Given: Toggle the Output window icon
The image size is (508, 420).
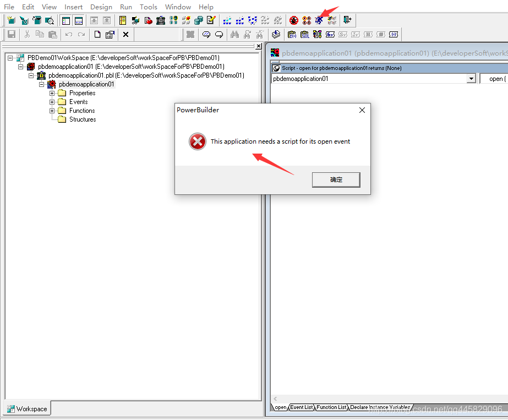Looking at the screenshot, I should (x=78, y=20).
